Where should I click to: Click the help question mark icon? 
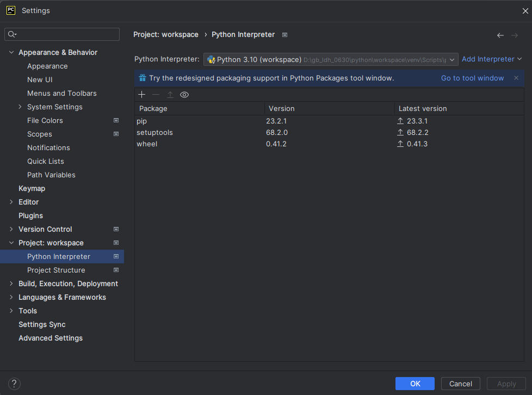[x=14, y=384]
